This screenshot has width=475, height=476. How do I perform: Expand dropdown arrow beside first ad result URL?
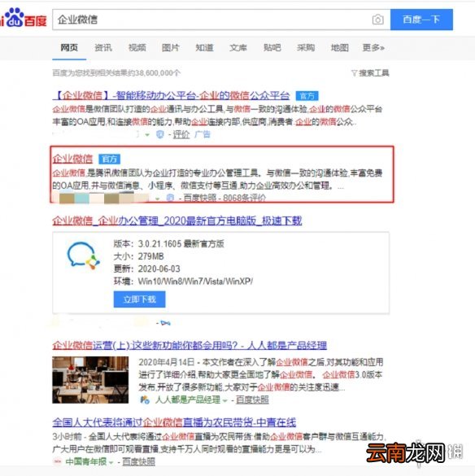click(x=147, y=134)
